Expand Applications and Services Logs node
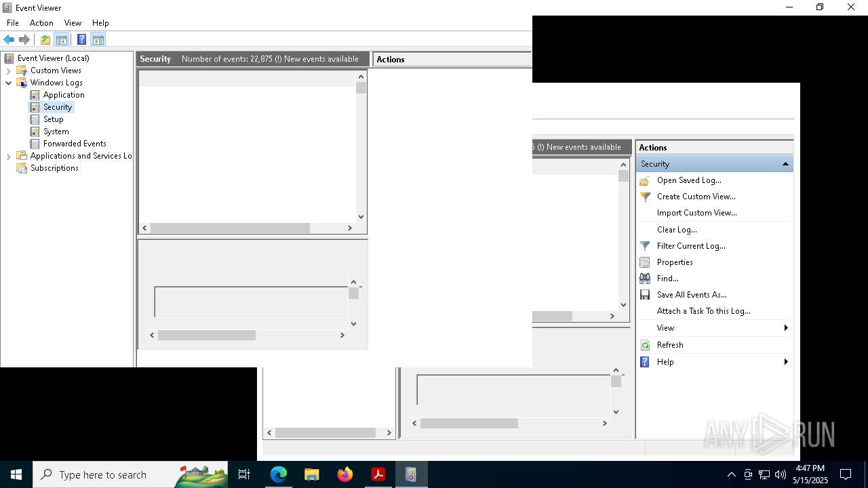The width and height of the screenshot is (868, 488). point(9,156)
